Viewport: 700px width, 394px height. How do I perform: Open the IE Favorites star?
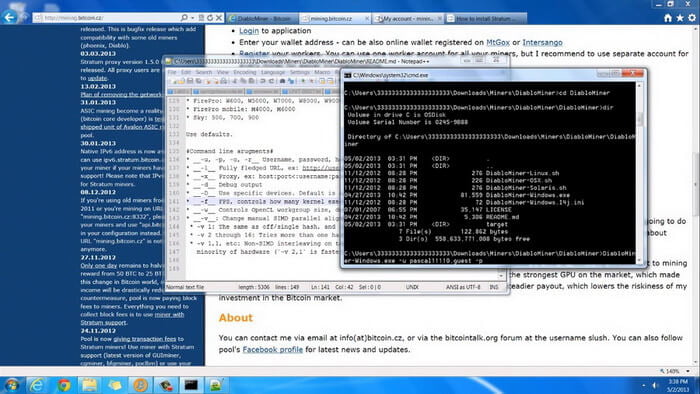coord(679,18)
